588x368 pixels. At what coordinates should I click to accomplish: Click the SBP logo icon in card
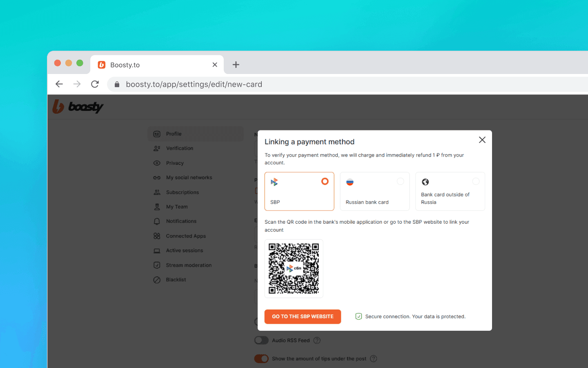click(x=274, y=182)
